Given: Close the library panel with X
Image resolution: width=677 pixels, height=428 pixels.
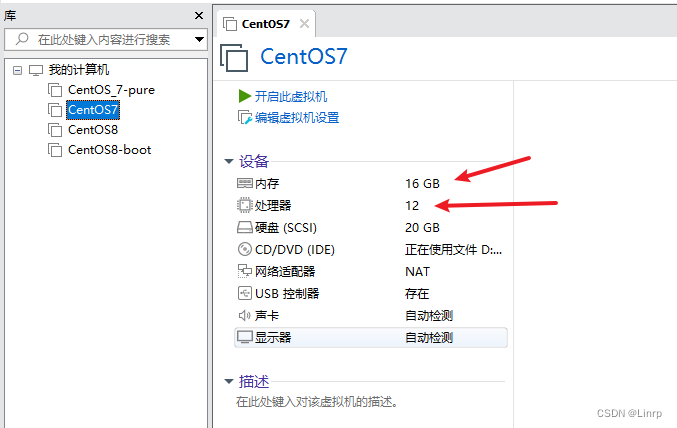Looking at the screenshot, I should pyautogui.click(x=199, y=16).
